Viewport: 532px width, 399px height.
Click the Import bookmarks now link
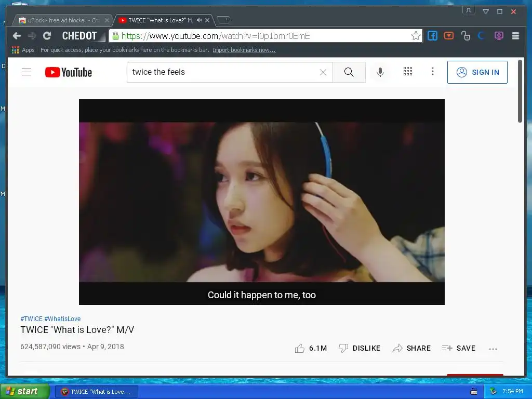(x=244, y=50)
